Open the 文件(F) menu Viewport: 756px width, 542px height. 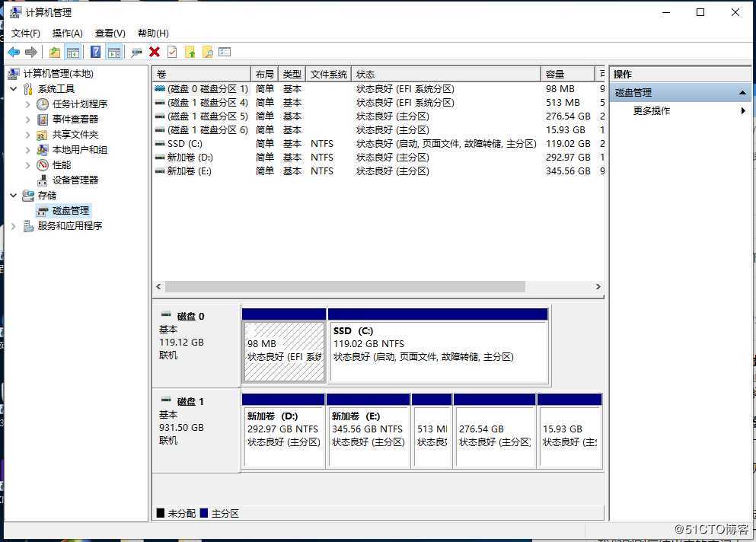tap(26, 33)
